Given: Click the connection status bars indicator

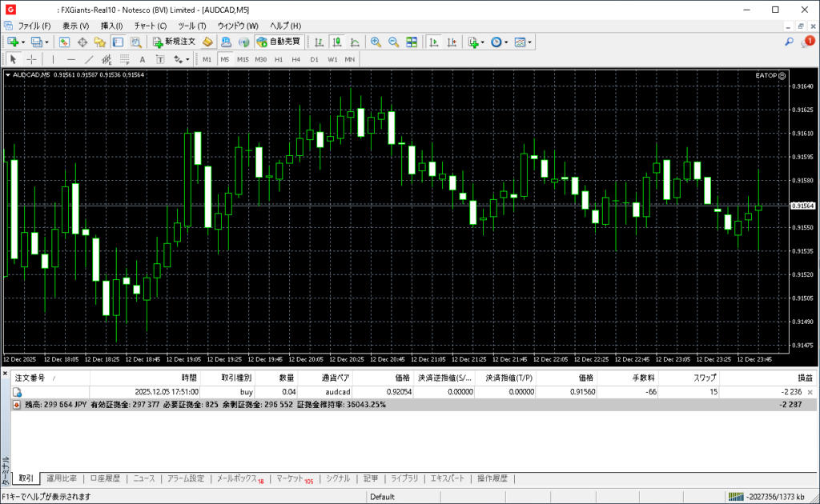Looking at the screenshot, I should tap(734, 497).
